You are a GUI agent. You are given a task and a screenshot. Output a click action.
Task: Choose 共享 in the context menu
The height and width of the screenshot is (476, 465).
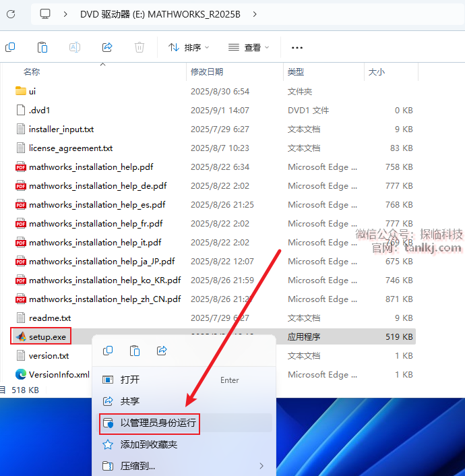point(185,401)
